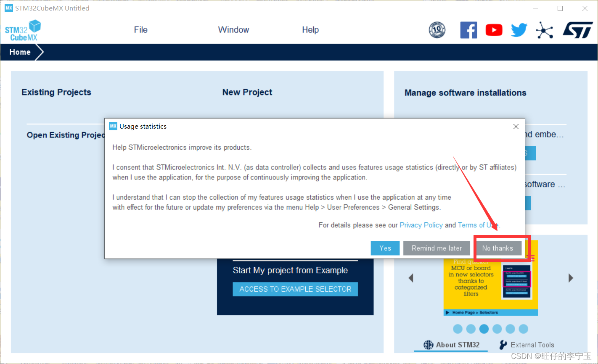Click the New Project heading
The height and width of the screenshot is (364, 598).
(x=247, y=92)
